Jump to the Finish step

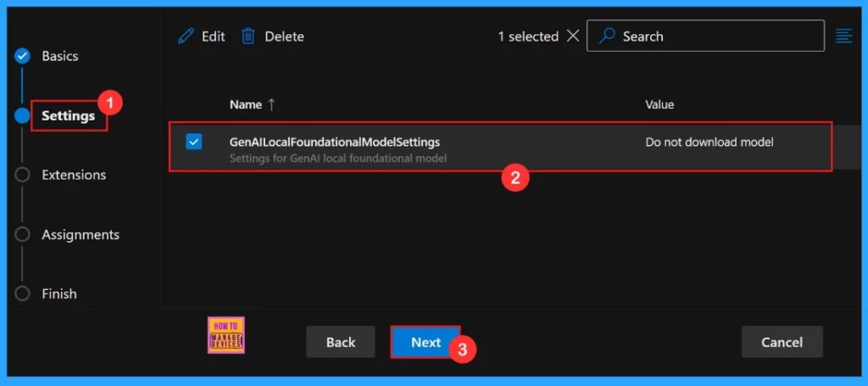click(x=59, y=294)
